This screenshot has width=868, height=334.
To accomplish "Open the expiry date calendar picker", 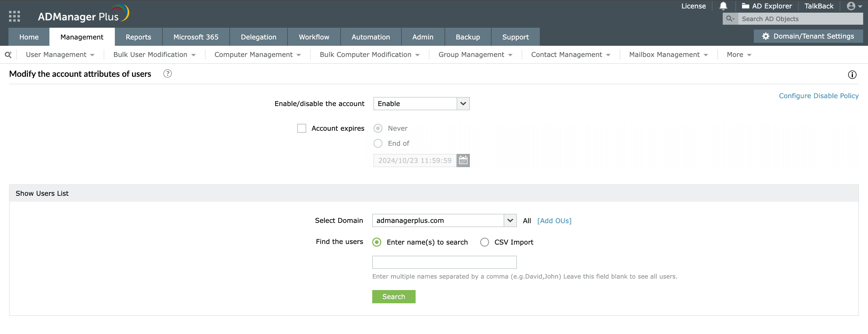I will tap(463, 161).
